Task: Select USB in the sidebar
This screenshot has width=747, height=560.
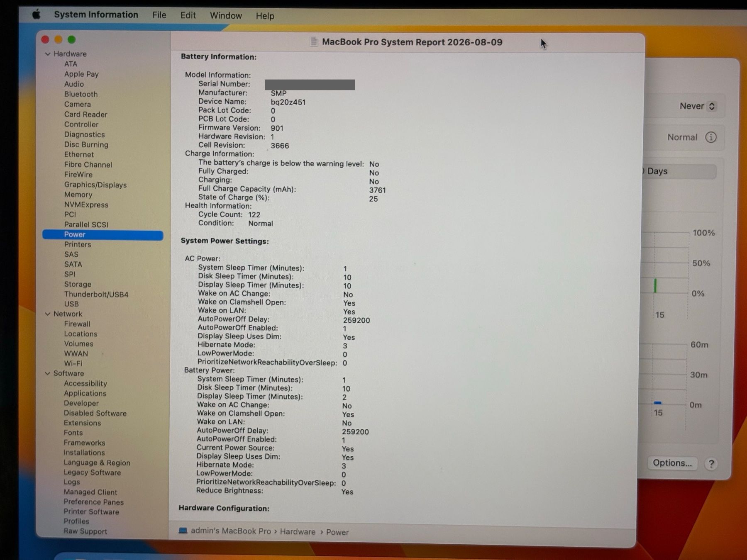Action: tap(71, 304)
